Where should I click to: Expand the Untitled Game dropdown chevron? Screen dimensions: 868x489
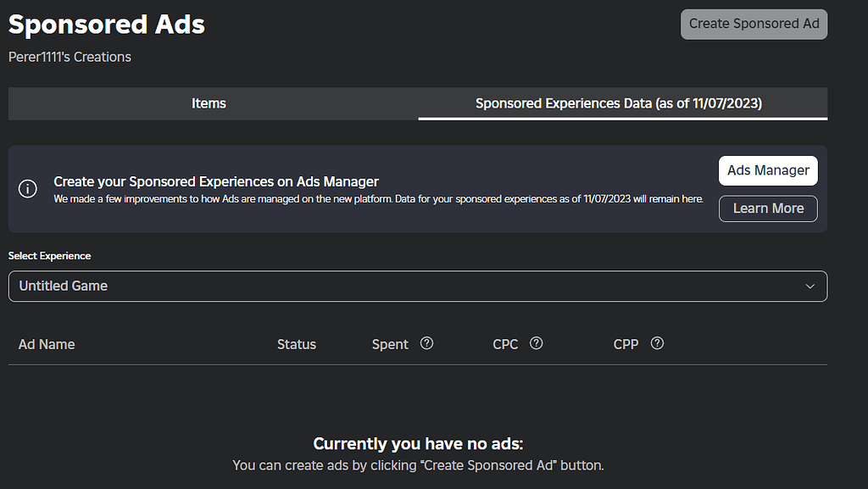(810, 286)
